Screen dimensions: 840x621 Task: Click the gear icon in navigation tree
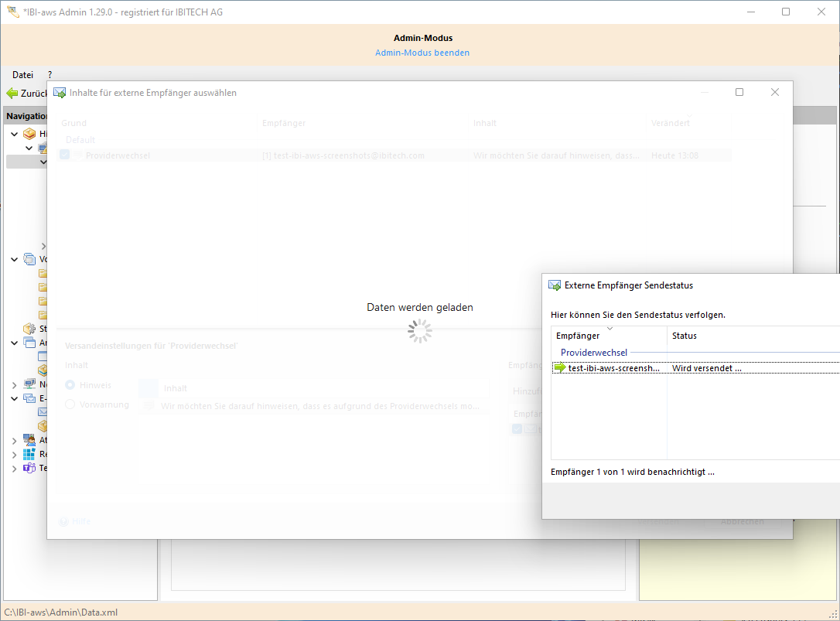click(29, 328)
